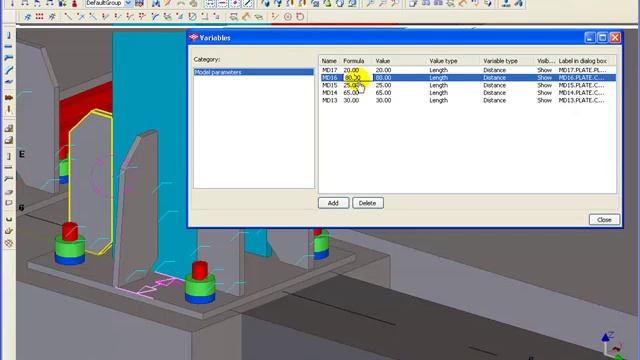Open the MD13 Visibility Show cell

pyautogui.click(x=544, y=100)
